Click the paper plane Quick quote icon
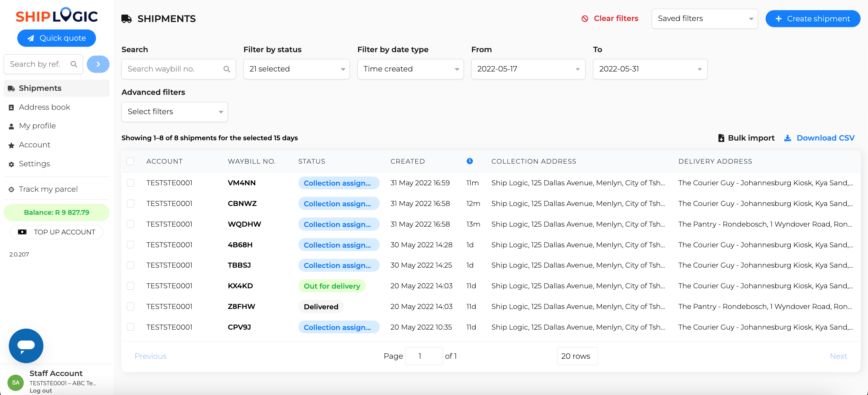Image resolution: width=868 pixels, height=395 pixels. 31,38
